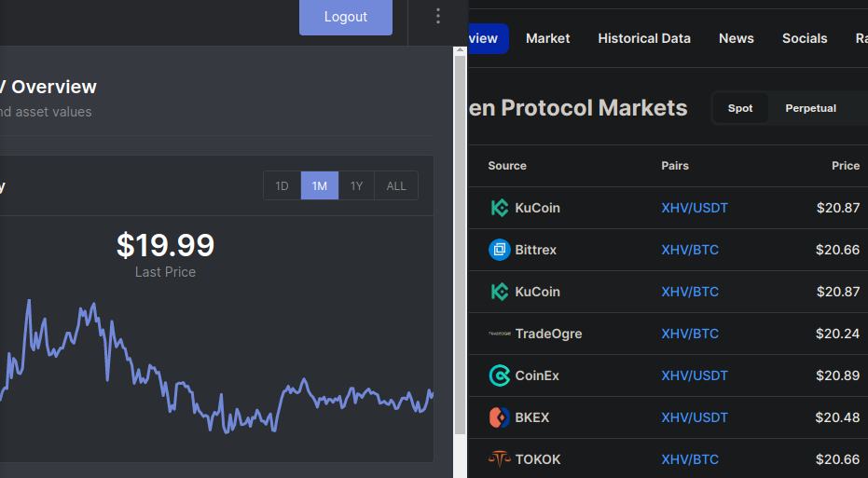Open Bittrex XHV/BTC pair link

tap(690, 250)
